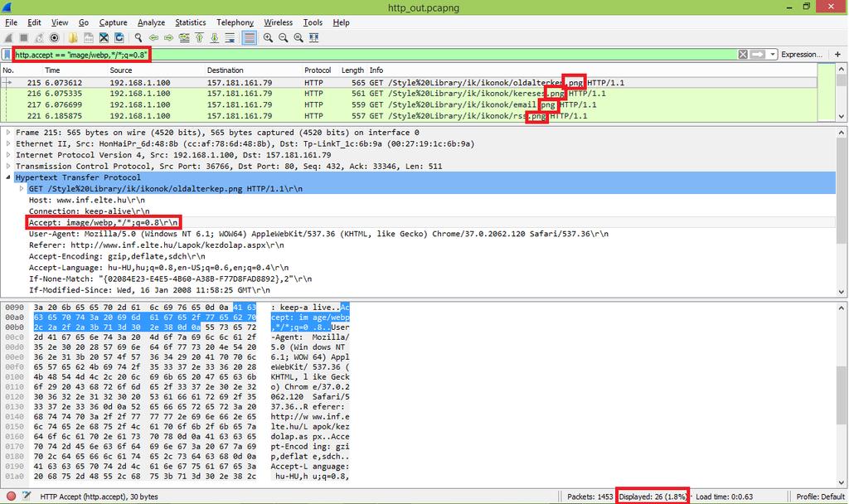
Task: Apply the display filter arrow button
Action: [758, 55]
